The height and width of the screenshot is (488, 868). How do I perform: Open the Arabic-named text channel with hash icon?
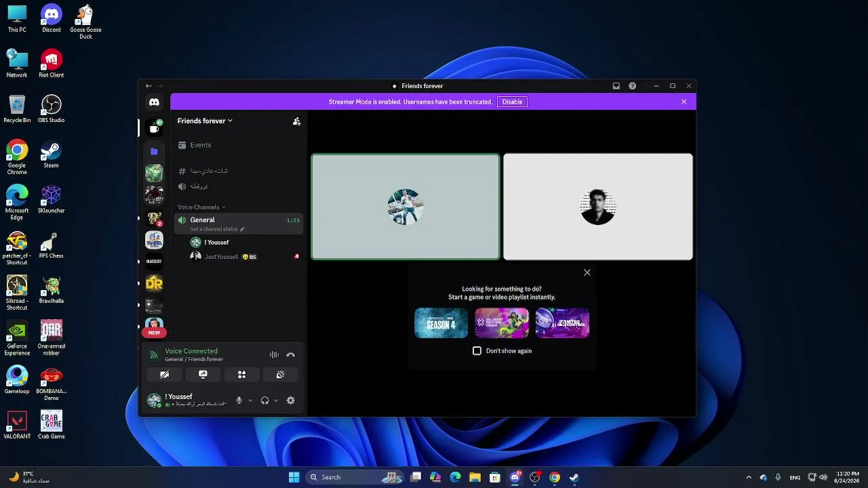(x=239, y=171)
